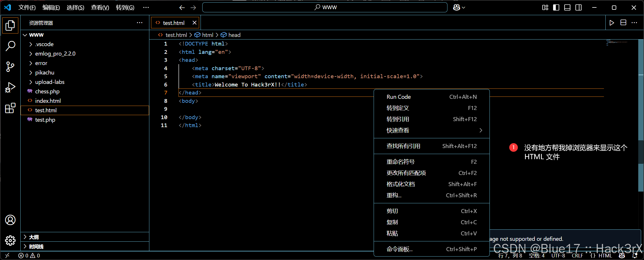Image resolution: width=644 pixels, height=260 pixels.
Task: Expand the error folder
Action: pos(85,63)
